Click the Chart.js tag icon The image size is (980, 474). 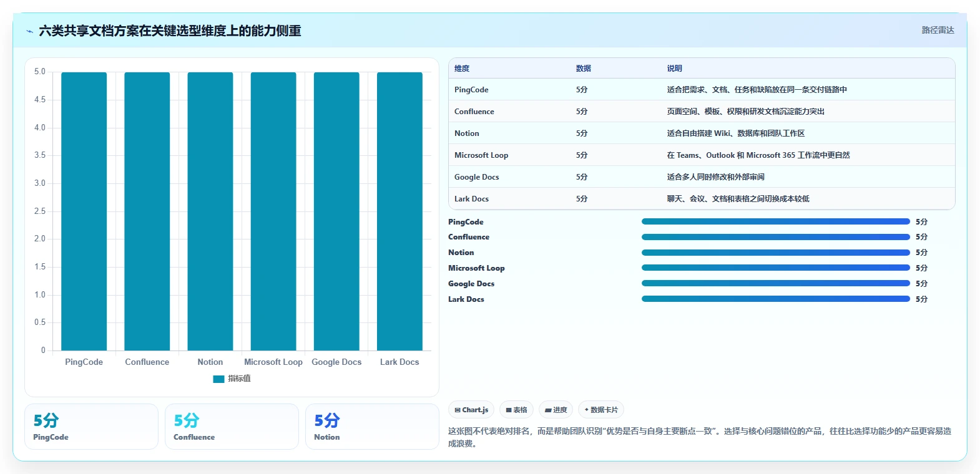(458, 410)
